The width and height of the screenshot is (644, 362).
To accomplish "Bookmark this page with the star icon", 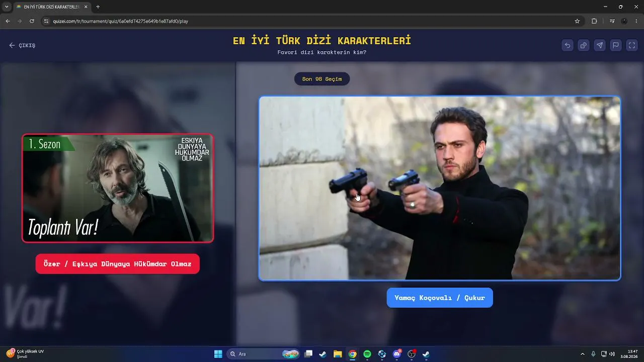I will click(x=577, y=21).
